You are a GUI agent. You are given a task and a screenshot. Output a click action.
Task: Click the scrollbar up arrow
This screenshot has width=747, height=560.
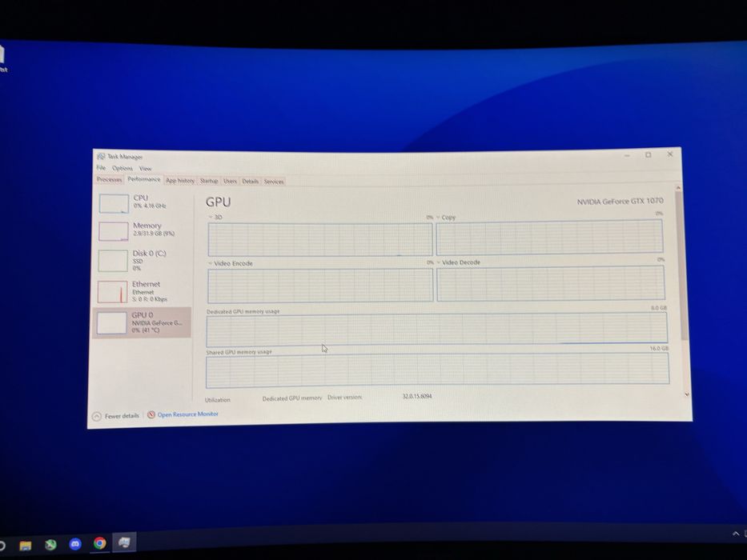(x=678, y=188)
